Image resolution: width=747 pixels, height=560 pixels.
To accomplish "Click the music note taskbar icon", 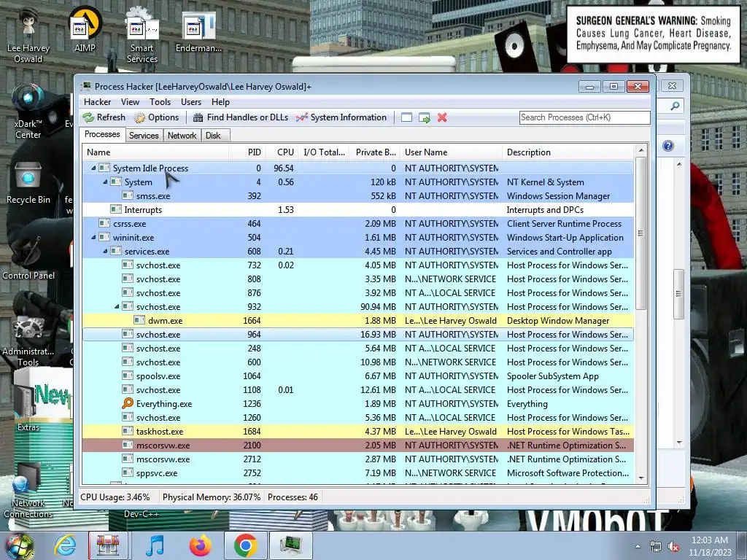I will (155, 545).
